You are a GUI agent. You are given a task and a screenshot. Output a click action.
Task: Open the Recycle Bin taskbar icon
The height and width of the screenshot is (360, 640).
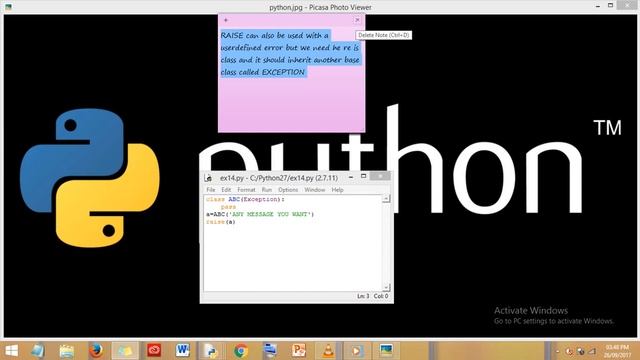[x=38, y=351]
